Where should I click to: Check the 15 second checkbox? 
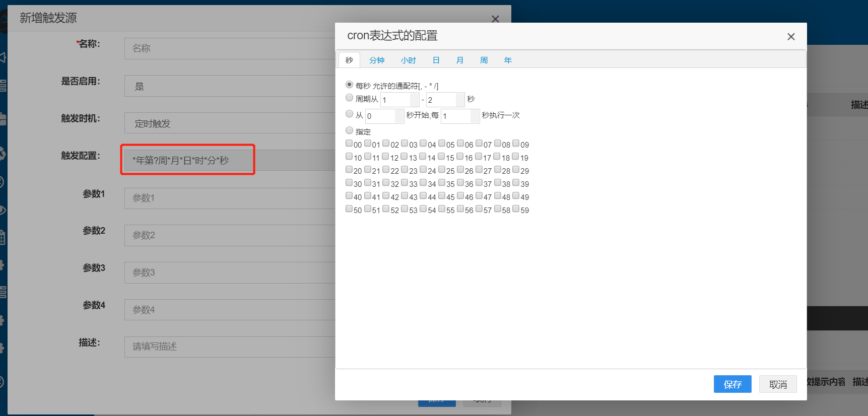[441, 157]
